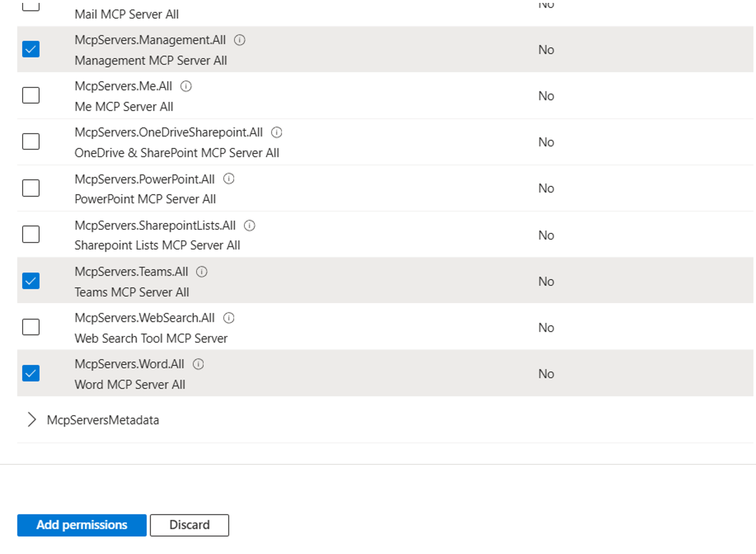Viewport: 756px width, 554px height.
Task: Click info icon next to McpServers.Management.All
Action: [x=239, y=40]
